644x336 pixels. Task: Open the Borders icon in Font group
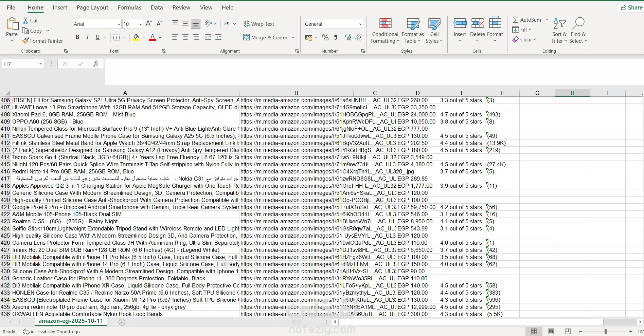point(117,37)
